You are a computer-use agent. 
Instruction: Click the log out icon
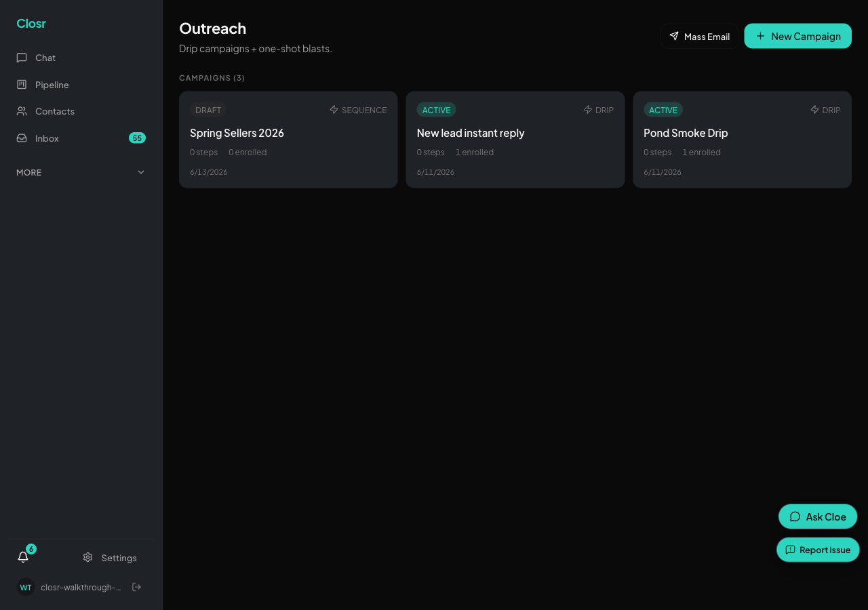click(136, 587)
